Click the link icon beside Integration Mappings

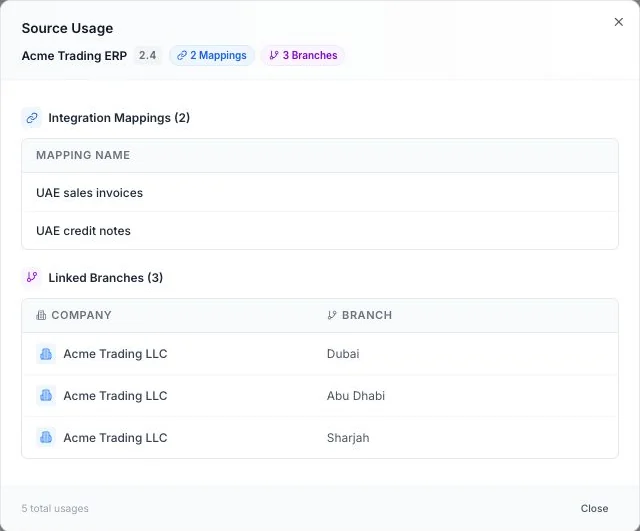[x=32, y=118]
